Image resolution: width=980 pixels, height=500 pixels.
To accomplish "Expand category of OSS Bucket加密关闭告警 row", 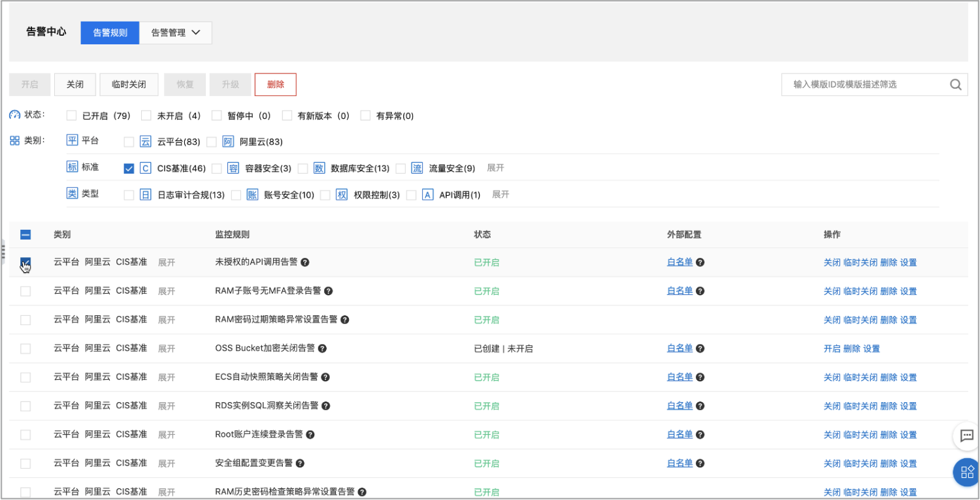I will tap(167, 349).
